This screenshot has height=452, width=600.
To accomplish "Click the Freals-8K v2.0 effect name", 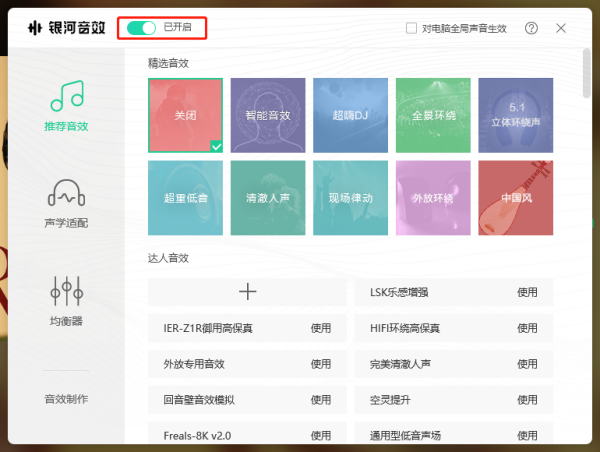I will [197, 436].
